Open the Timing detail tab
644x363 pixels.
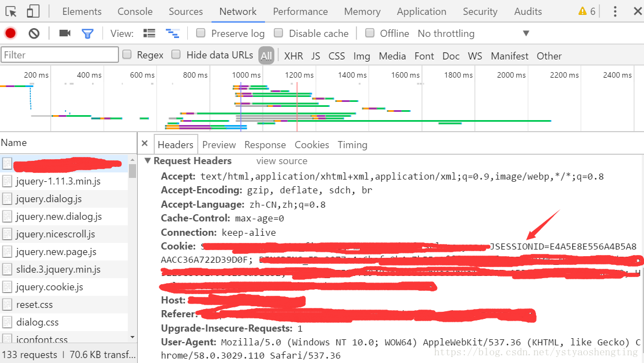[x=353, y=145]
